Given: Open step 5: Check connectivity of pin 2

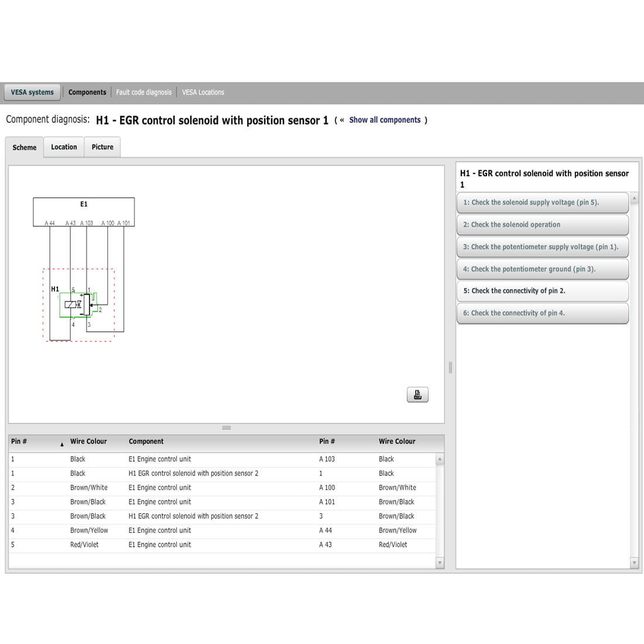Looking at the screenshot, I should tap(543, 291).
